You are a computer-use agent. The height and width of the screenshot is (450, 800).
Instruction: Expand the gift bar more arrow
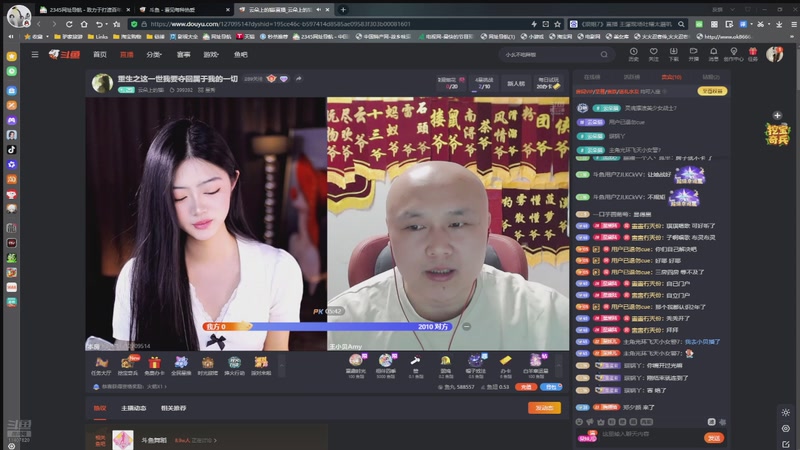pos(558,365)
